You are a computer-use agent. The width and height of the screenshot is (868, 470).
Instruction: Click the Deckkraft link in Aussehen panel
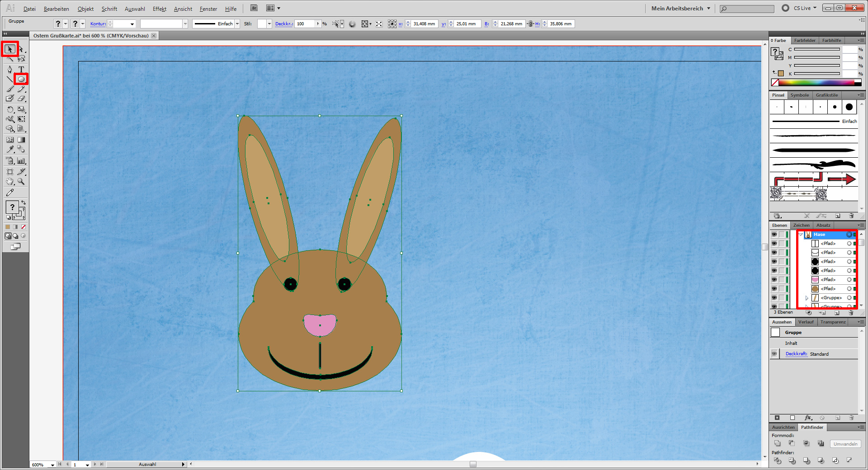[796, 354]
